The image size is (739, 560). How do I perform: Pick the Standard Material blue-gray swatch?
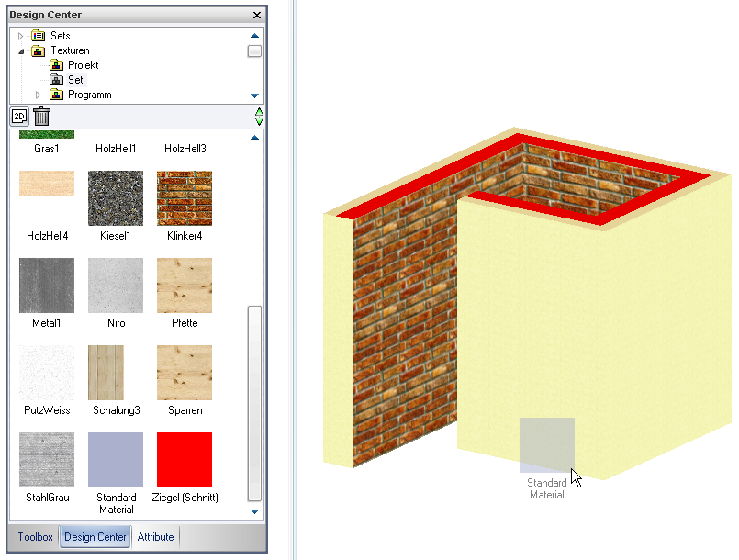[x=116, y=460]
